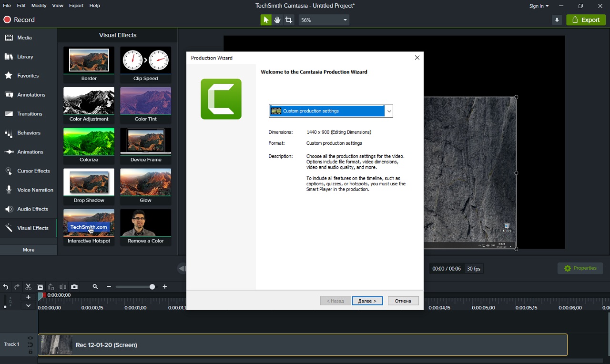Click the download arrow icon

[557, 20]
